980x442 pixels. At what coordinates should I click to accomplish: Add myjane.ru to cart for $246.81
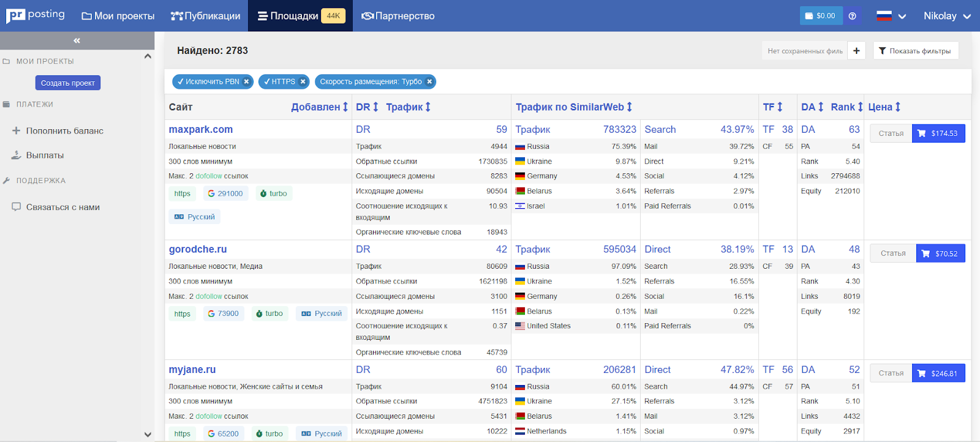click(938, 373)
